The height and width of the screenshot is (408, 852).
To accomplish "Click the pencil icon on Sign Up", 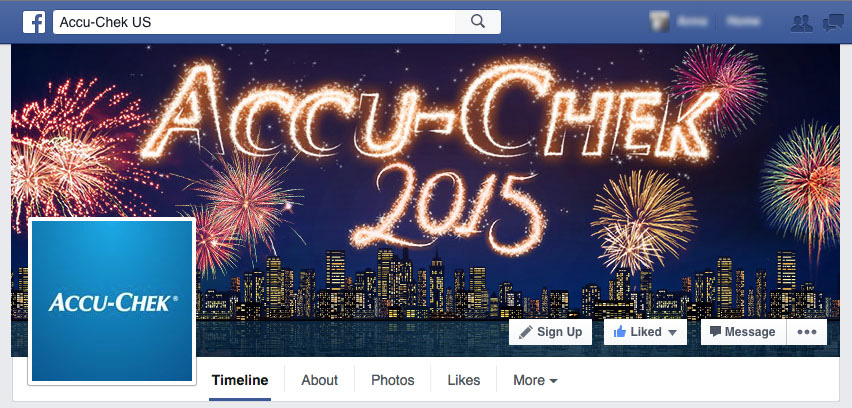I will point(525,332).
